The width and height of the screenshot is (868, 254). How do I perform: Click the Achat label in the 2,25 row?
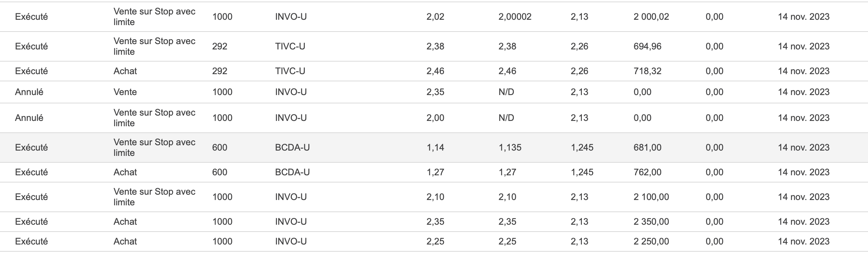[125, 241]
